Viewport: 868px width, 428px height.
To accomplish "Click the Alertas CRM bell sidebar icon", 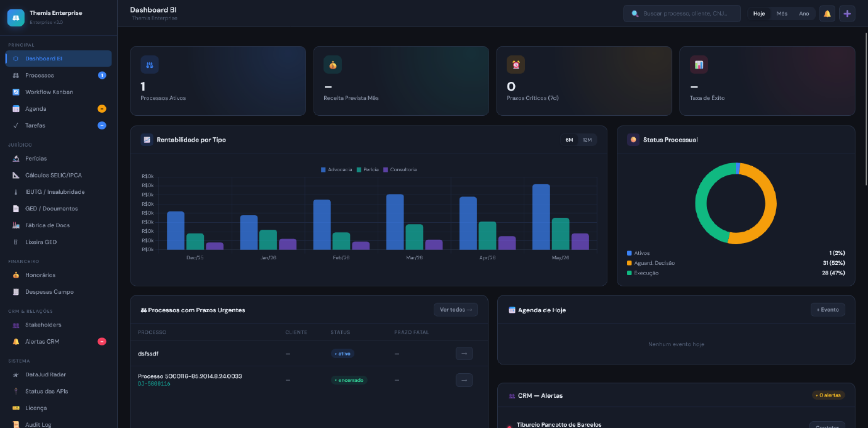I will point(16,342).
